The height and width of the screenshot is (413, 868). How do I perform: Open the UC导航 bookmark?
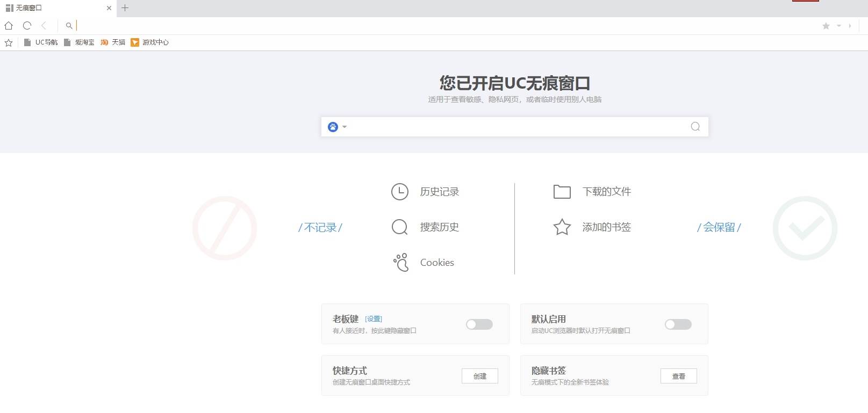41,42
